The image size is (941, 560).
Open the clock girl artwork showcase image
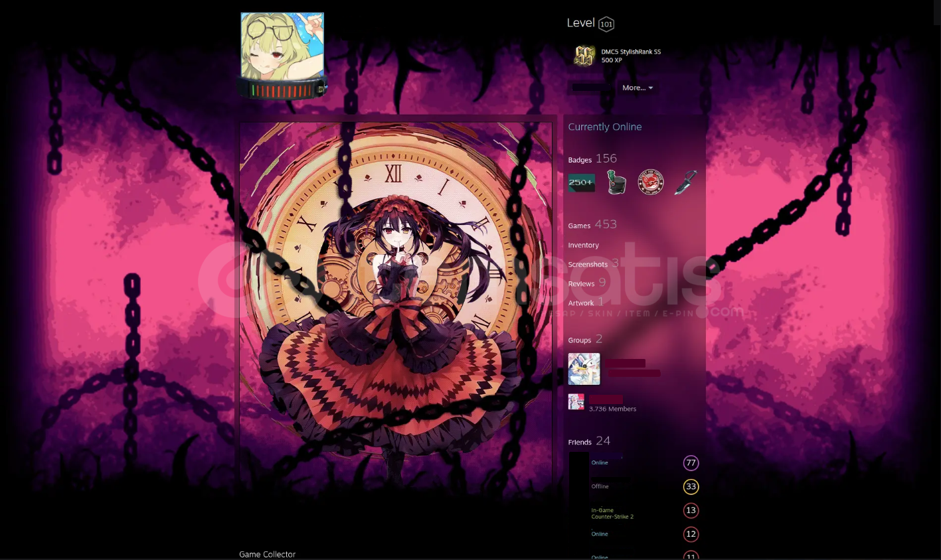point(396,302)
